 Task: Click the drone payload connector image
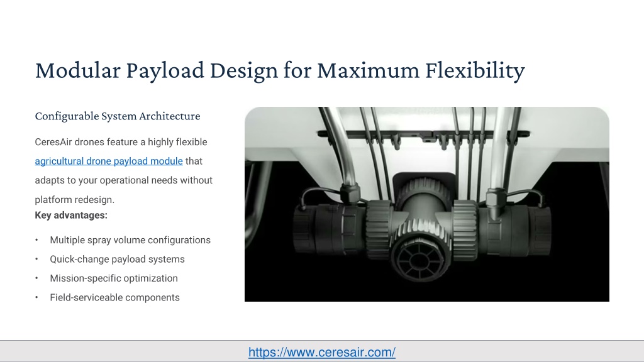427,204
